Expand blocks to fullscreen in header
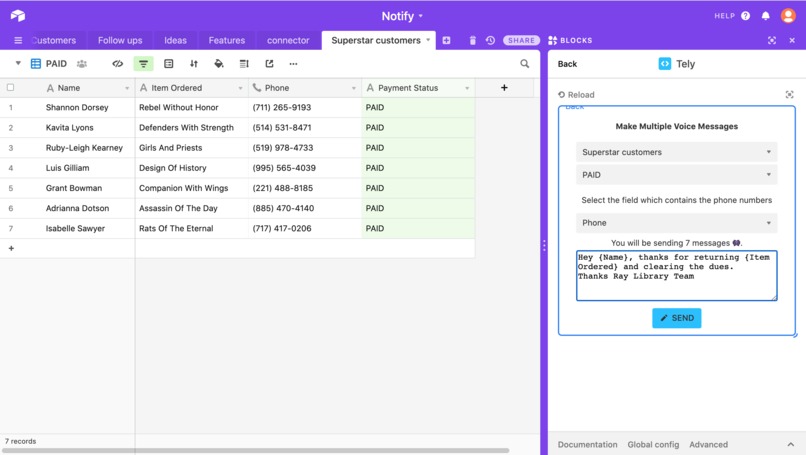 [x=772, y=40]
